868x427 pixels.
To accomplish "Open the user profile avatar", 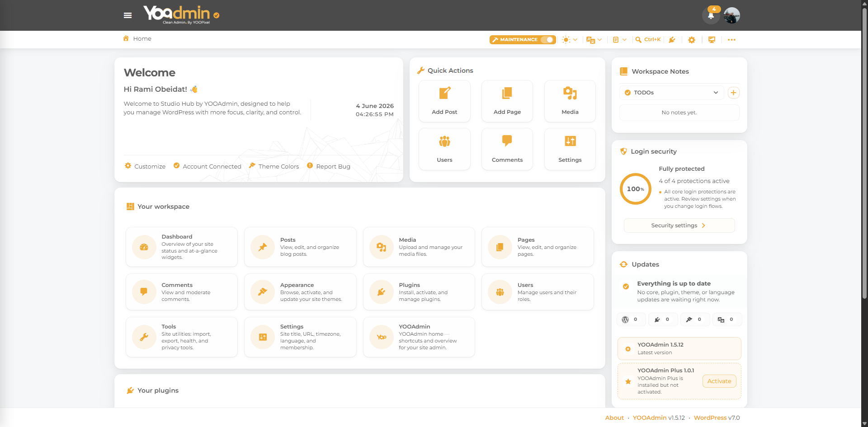I will [731, 15].
